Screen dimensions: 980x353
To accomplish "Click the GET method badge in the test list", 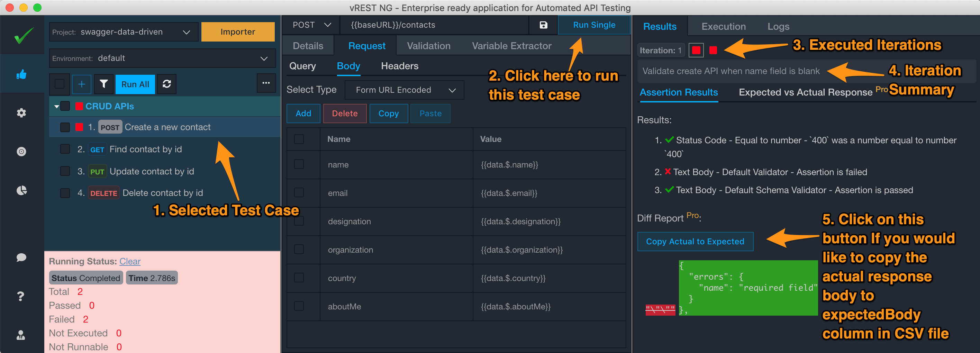I will click(x=97, y=150).
